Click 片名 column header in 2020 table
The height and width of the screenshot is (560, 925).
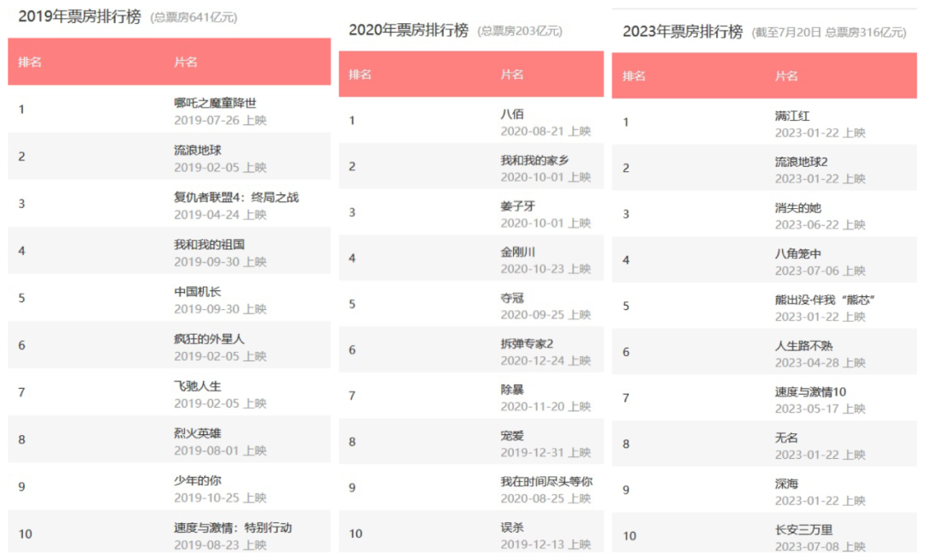point(512,74)
